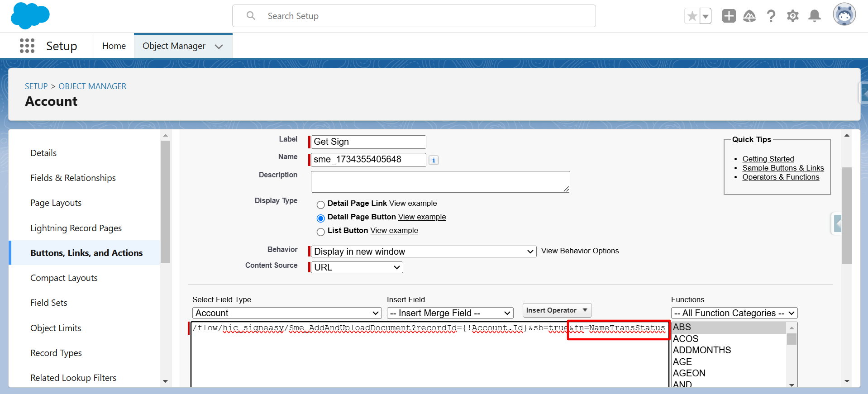868x394 pixels.
Task: Open the Setup gear menu
Action: [792, 16]
